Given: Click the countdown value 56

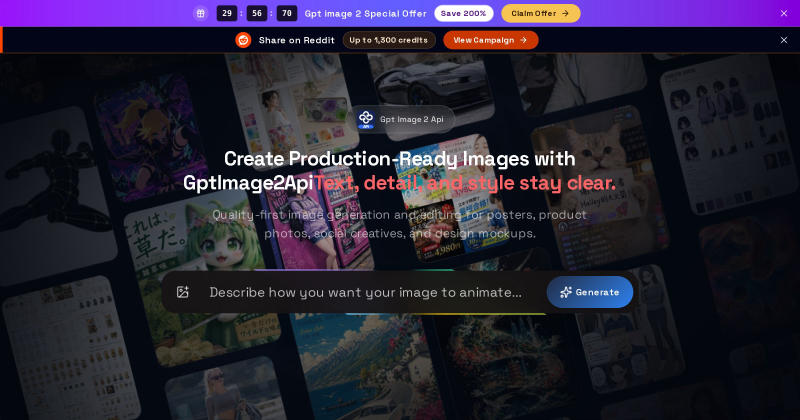Looking at the screenshot, I should tap(257, 13).
